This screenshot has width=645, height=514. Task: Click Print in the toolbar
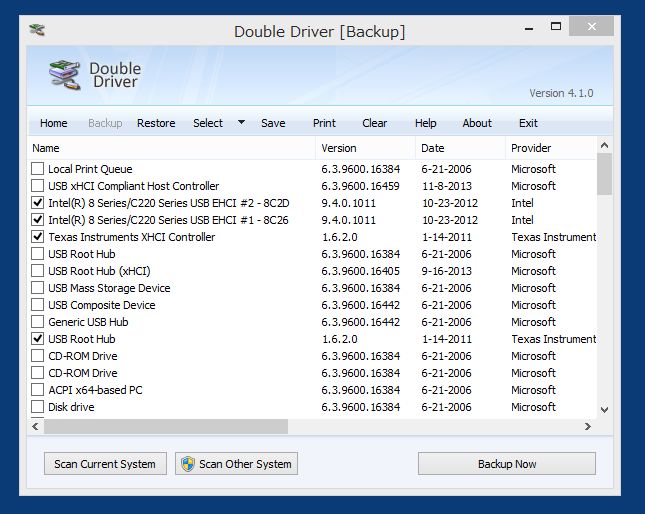pyautogui.click(x=324, y=123)
